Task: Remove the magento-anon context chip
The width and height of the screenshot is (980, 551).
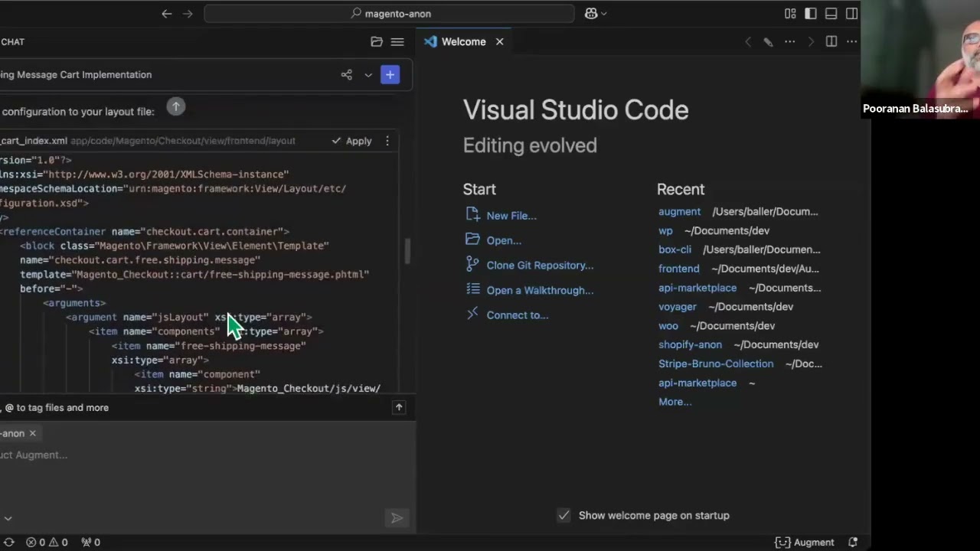Action: (32, 433)
